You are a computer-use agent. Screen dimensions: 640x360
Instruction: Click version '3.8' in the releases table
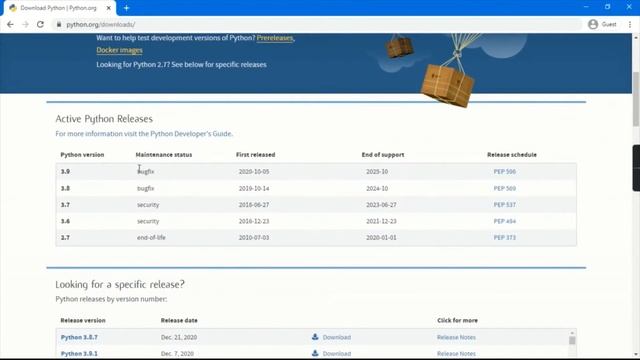point(65,188)
